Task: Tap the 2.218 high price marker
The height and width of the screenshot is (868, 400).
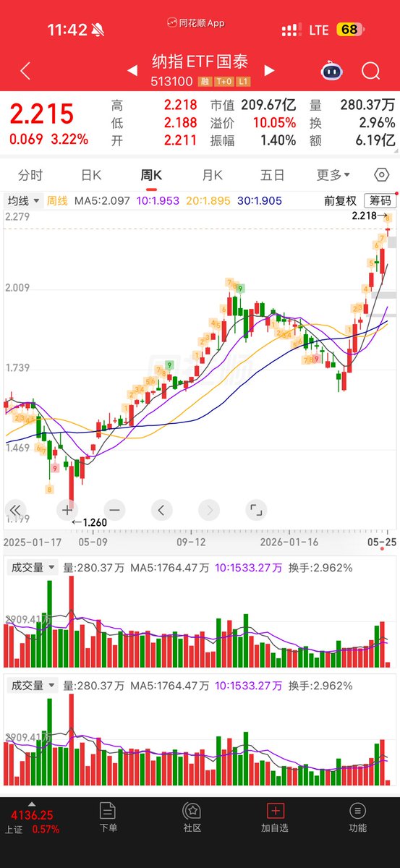Action: tap(369, 216)
